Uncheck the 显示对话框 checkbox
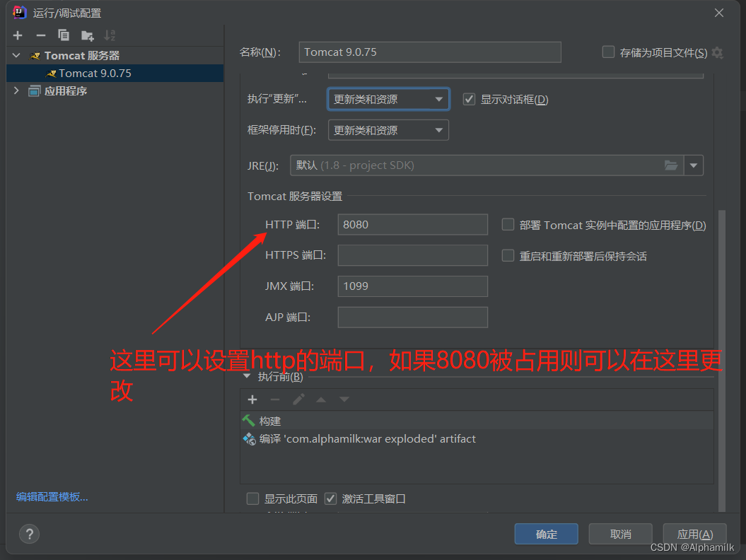Screen dimensions: 746x560 [x=469, y=100]
